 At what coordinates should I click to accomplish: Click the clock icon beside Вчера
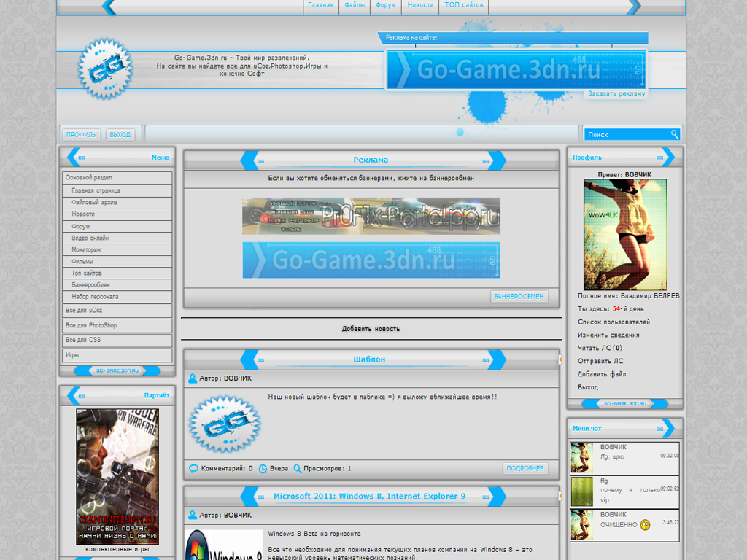click(263, 469)
